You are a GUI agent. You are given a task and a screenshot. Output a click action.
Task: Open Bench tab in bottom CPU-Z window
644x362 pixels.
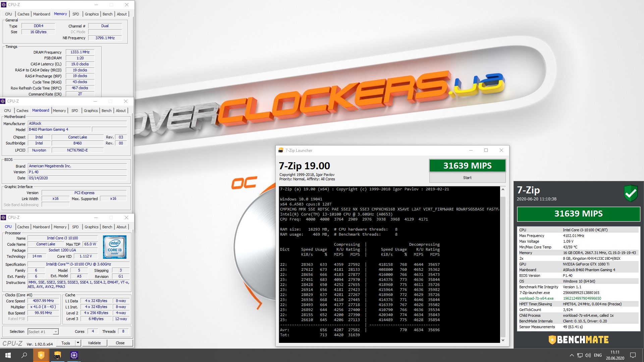107,227
